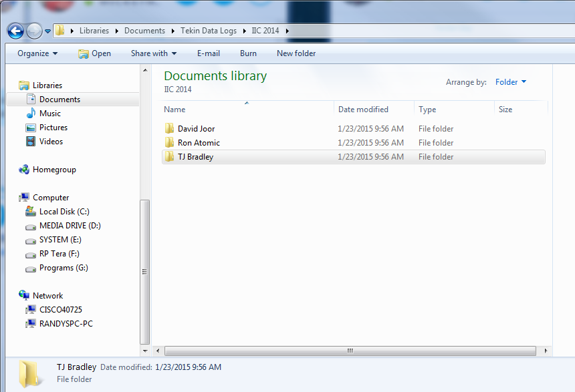Click the SYSTEM (E:) drive icon
The width and height of the screenshot is (575, 392).
click(x=31, y=242)
